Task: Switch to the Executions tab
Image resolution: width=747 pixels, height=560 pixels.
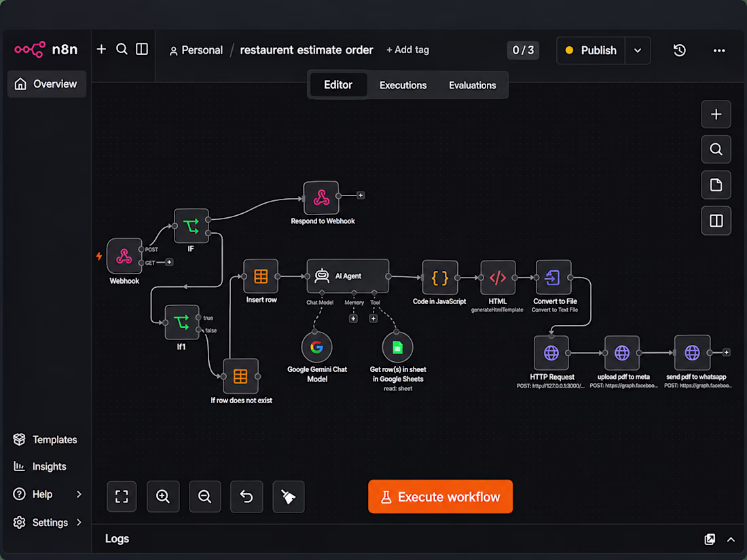Action: coord(403,86)
